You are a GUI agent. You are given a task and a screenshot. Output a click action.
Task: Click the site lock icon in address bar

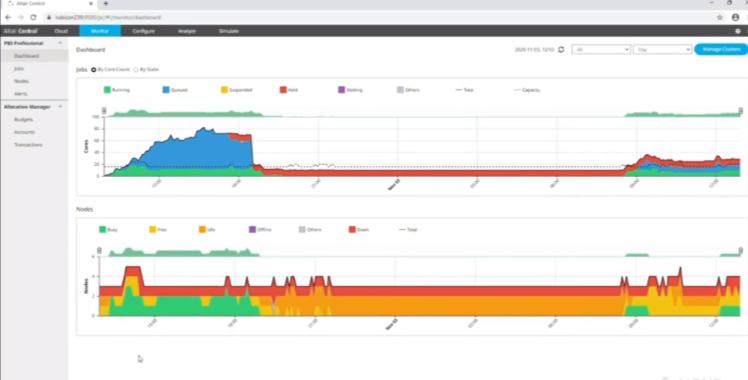tap(49, 17)
